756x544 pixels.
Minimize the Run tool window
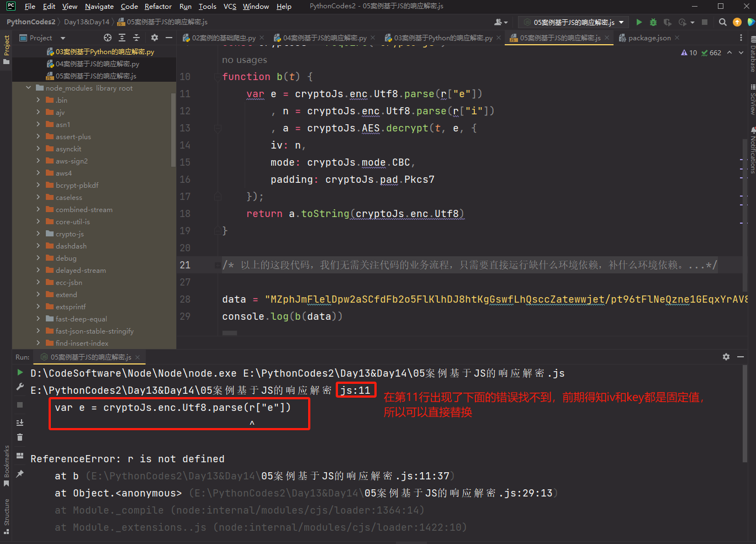pos(741,357)
